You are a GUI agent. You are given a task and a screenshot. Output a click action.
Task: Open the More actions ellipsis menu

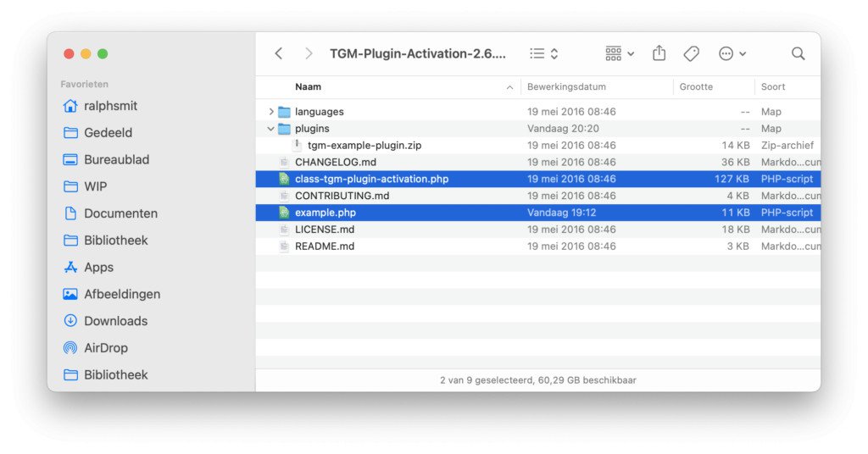tap(732, 53)
